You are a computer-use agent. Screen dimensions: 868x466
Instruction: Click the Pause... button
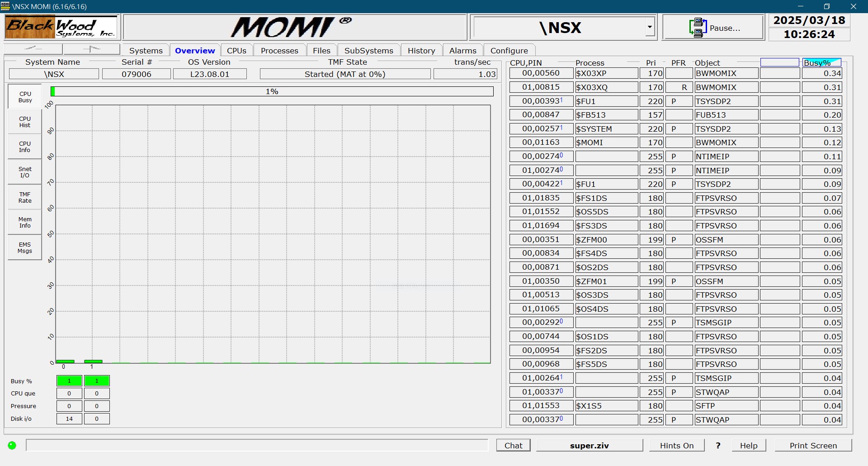713,27
